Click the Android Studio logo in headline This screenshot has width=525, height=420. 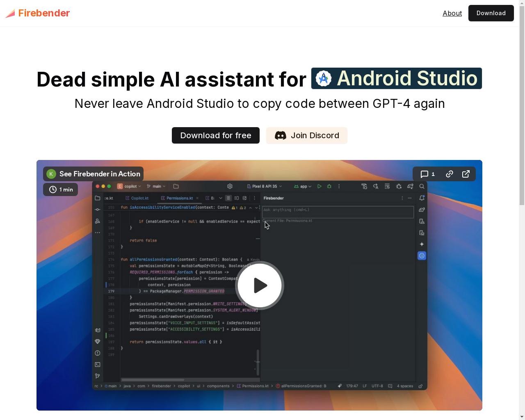pos(324,78)
